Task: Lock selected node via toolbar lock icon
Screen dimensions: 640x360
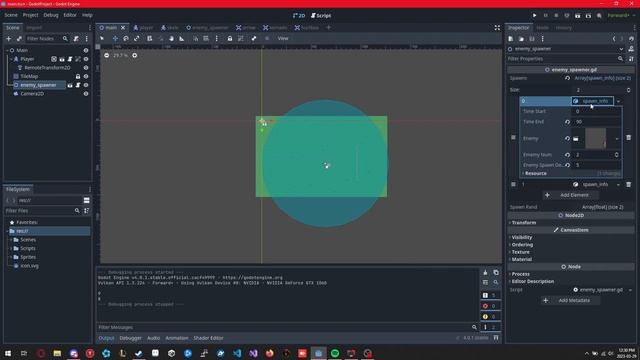Action: [230, 38]
